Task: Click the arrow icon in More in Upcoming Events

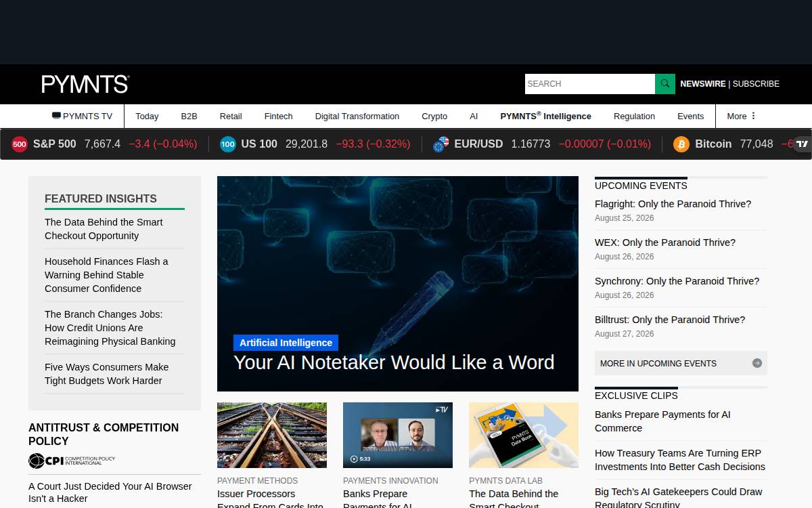Action: point(757,363)
